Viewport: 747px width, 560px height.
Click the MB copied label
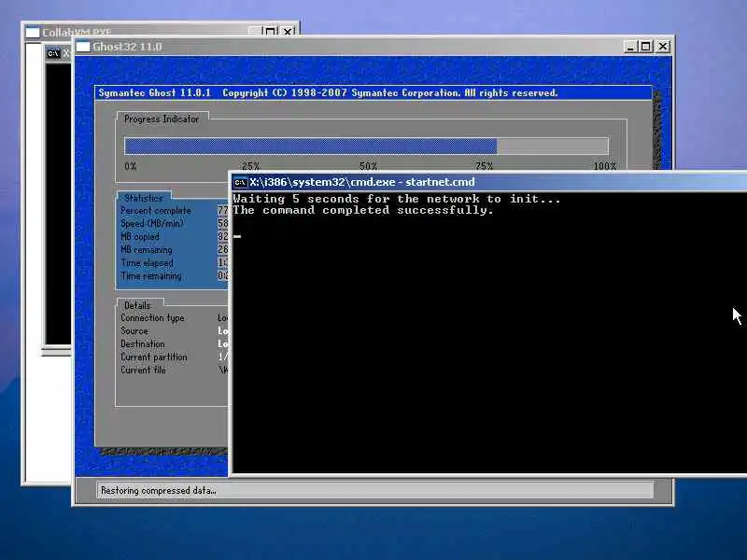click(140, 237)
